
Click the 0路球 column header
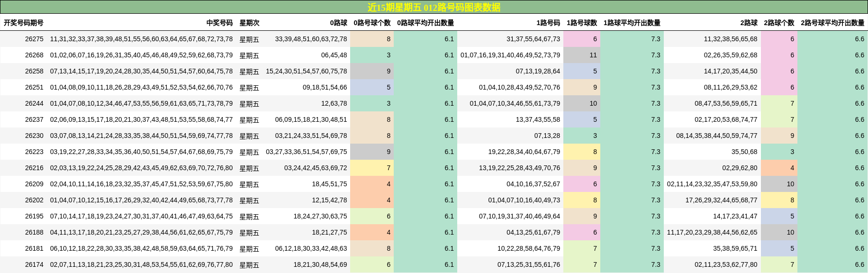(338, 23)
